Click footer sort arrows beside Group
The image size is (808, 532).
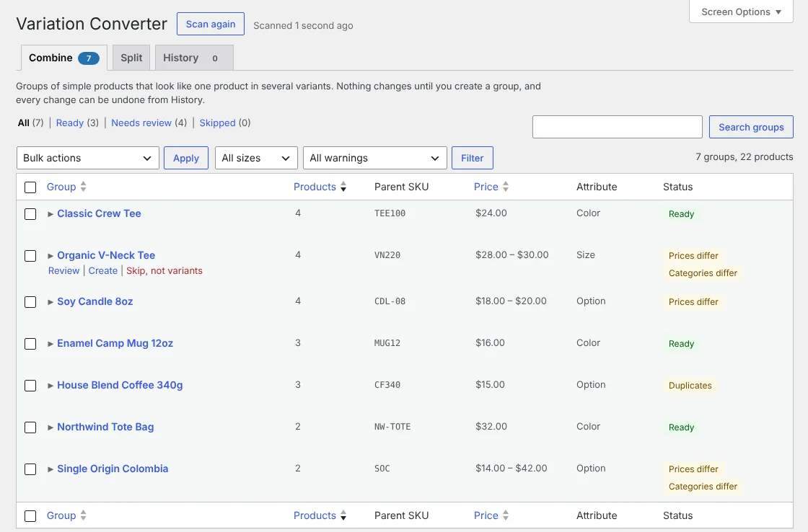(x=84, y=515)
